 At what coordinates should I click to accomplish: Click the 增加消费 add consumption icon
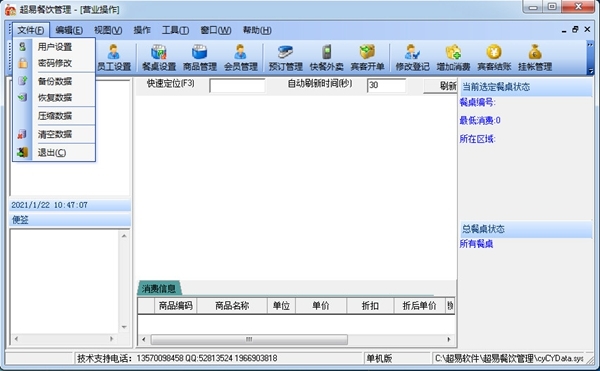coord(453,58)
